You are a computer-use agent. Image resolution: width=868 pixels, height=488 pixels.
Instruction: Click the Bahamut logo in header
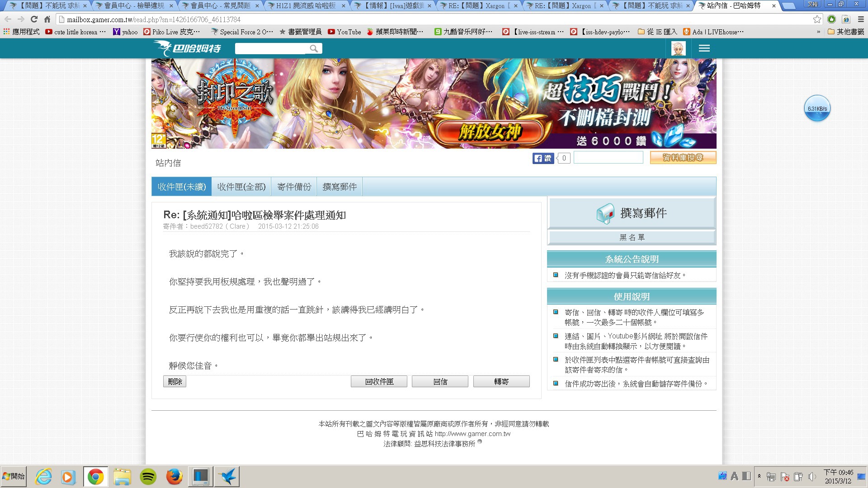tap(187, 48)
